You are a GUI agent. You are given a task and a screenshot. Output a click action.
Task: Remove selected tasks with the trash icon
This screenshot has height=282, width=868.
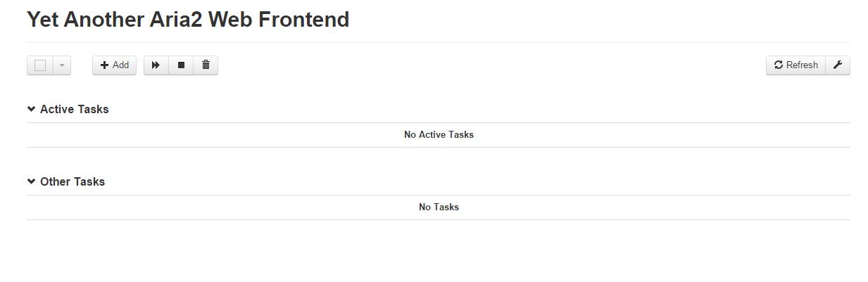coord(206,65)
